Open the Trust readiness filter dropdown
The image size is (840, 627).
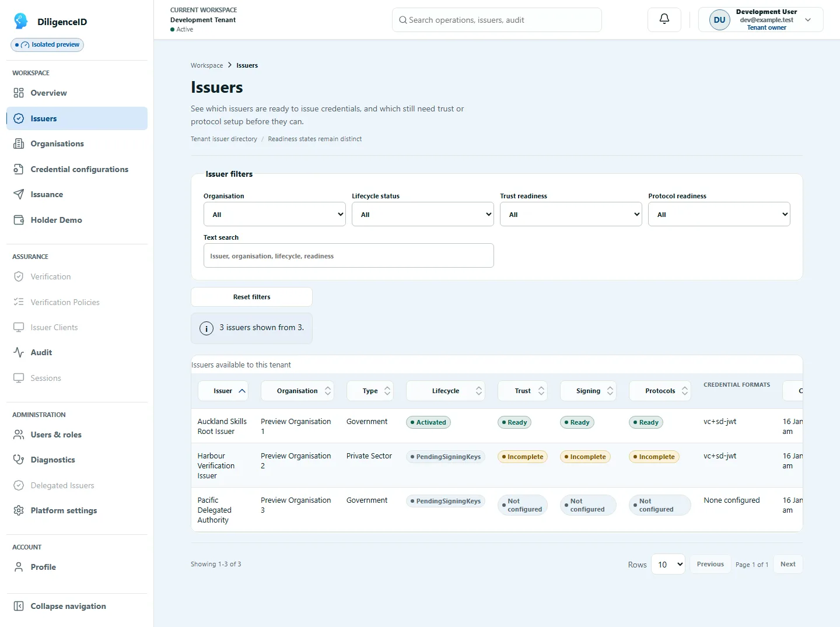(x=571, y=214)
